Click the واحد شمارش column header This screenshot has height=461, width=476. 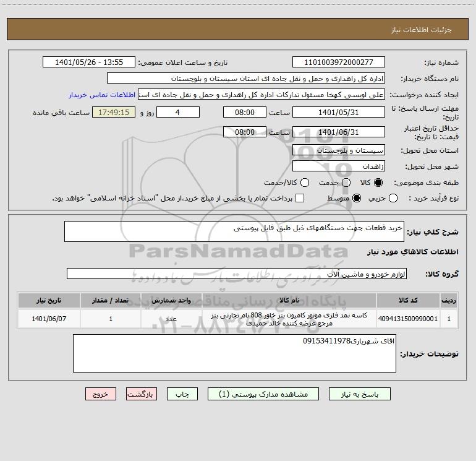(171, 300)
